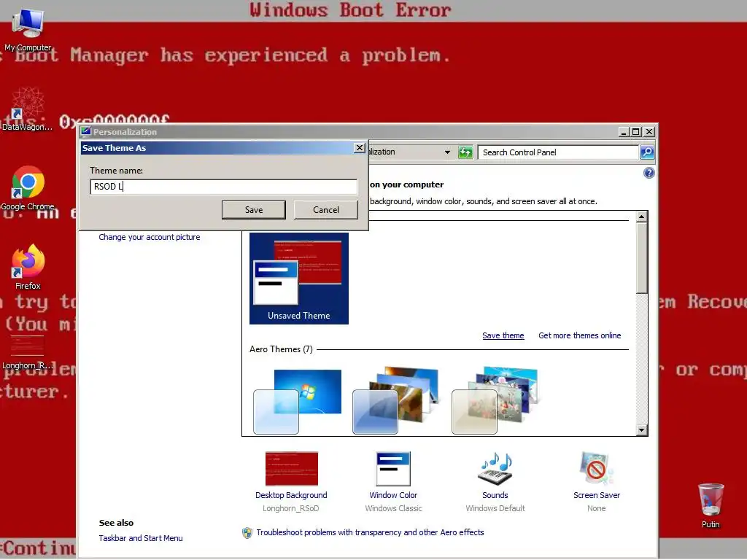This screenshot has width=747, height=560.
Task: Click Troubleshoot problems with transparency link
Action: pos(370,532)
